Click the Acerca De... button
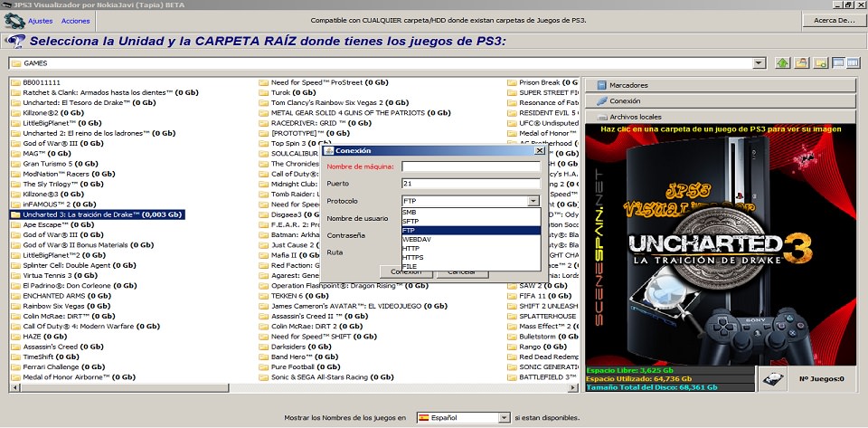868x428 pixels. [835, 21]
